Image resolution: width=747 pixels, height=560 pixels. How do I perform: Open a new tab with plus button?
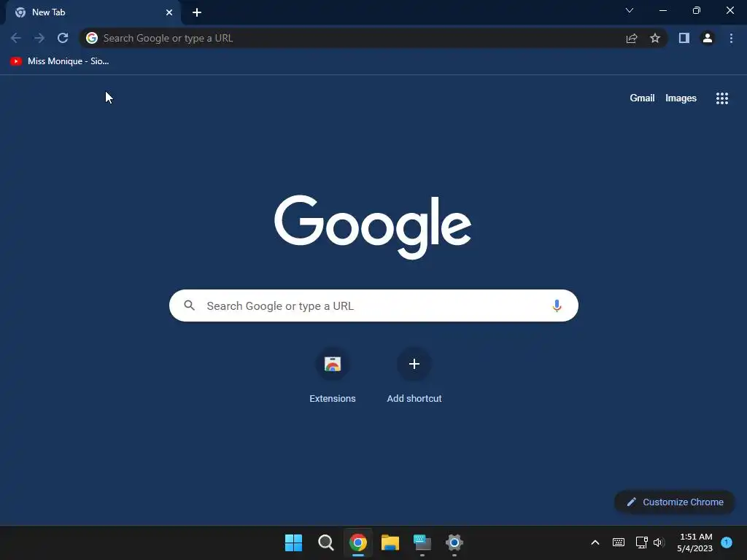[x=197, y=12]
